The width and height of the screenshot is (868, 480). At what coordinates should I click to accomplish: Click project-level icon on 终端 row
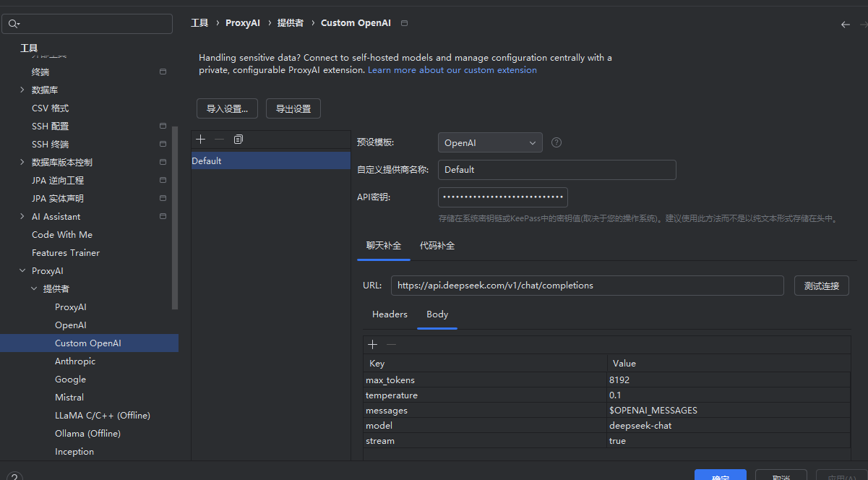163,72
